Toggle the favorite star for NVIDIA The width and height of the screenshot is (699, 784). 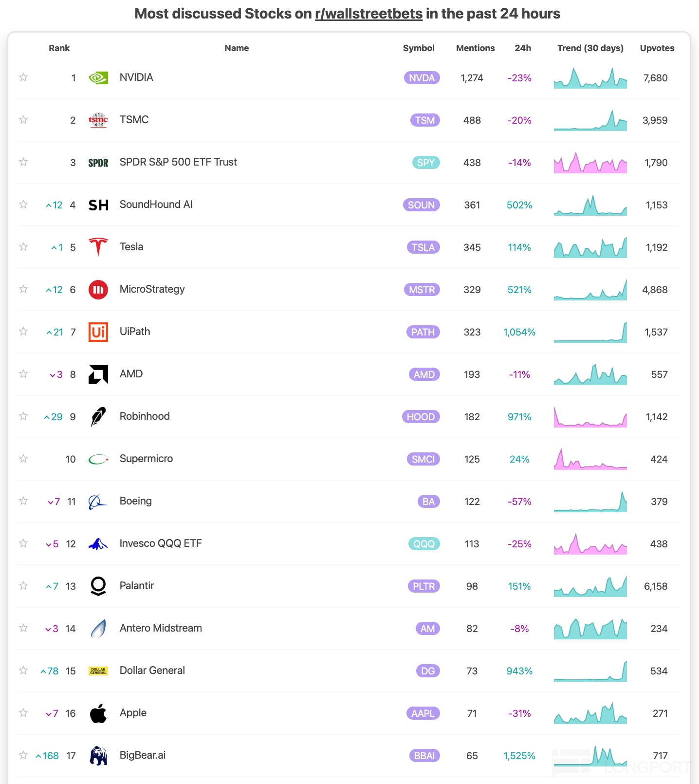(23, 77)
